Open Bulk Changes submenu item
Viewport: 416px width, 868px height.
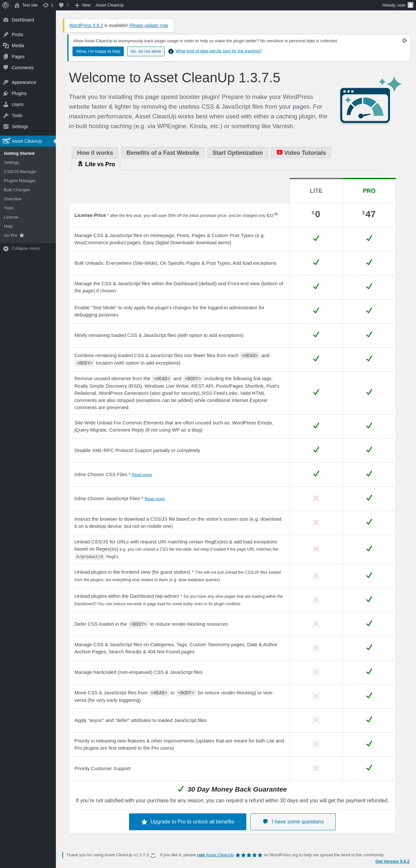click(x=17, y=190)
